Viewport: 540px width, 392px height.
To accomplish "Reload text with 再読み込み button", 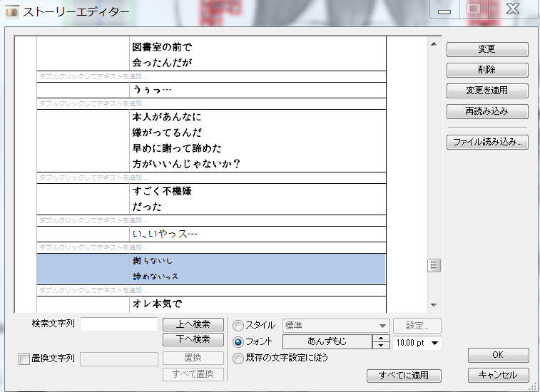I will [487, 111].
